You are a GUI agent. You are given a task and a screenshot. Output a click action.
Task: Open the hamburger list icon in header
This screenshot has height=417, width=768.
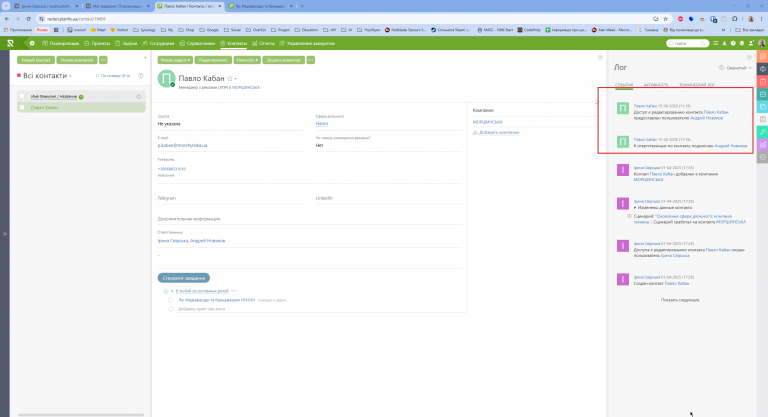[716, 43]
